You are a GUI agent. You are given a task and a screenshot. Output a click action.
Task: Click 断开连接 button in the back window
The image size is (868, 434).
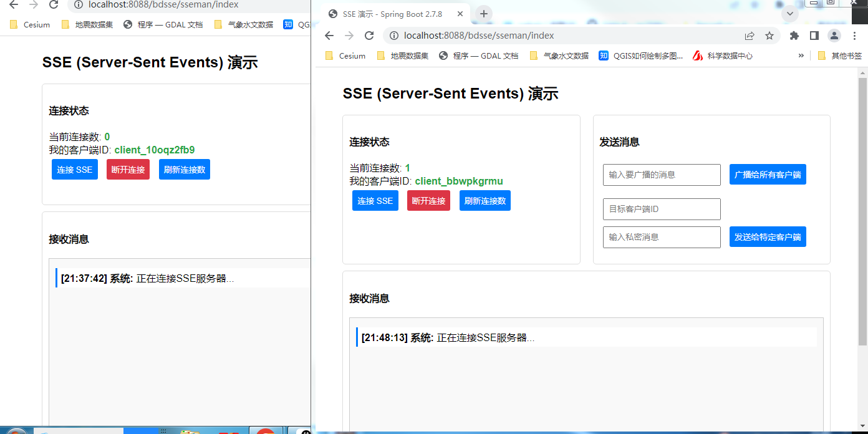tap(128, 170)
